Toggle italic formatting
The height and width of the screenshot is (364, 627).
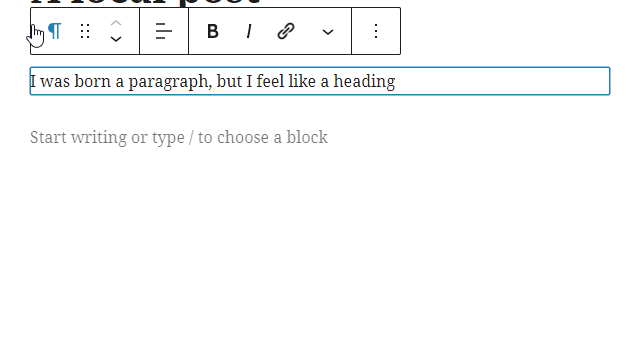(249, 31)
